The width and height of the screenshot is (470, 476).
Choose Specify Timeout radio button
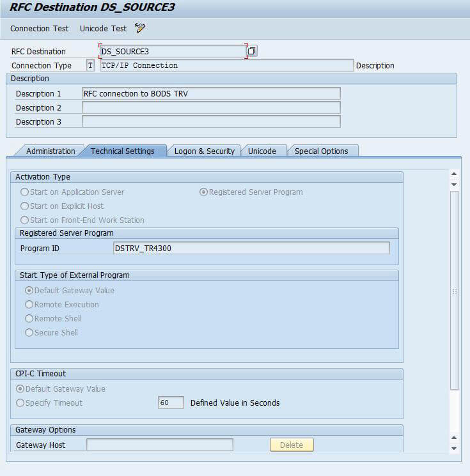click(x=20, y=403)
